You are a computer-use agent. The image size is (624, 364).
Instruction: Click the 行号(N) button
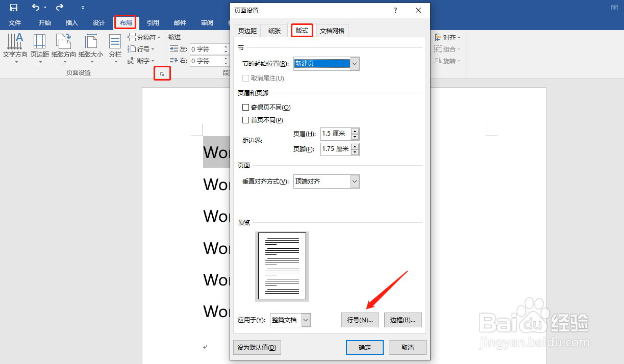360,320
